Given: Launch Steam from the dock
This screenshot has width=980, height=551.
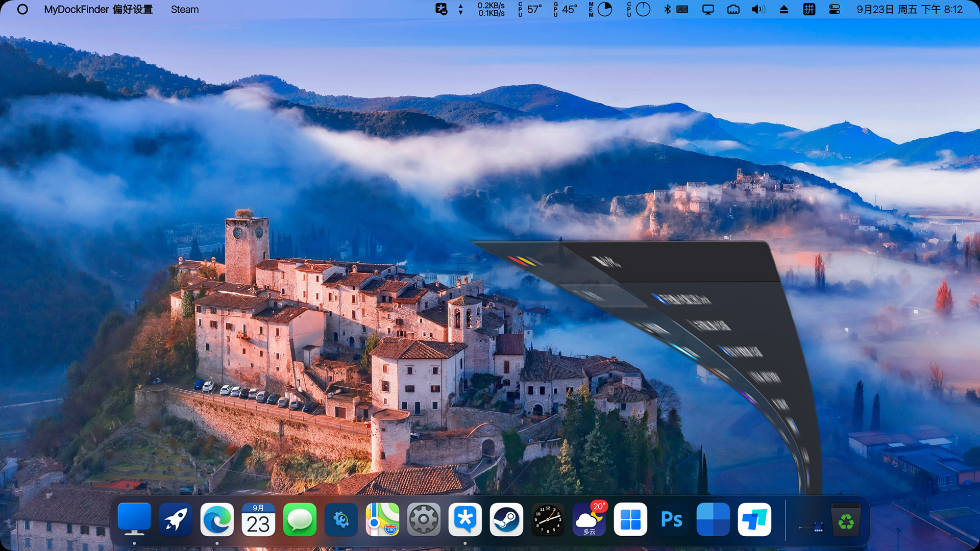Looking at the screenshot, I should click(x=506, y=519).
